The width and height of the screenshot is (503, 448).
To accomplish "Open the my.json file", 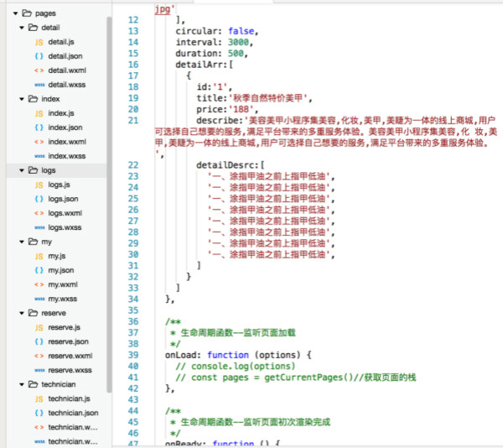I will click(61, 270).
